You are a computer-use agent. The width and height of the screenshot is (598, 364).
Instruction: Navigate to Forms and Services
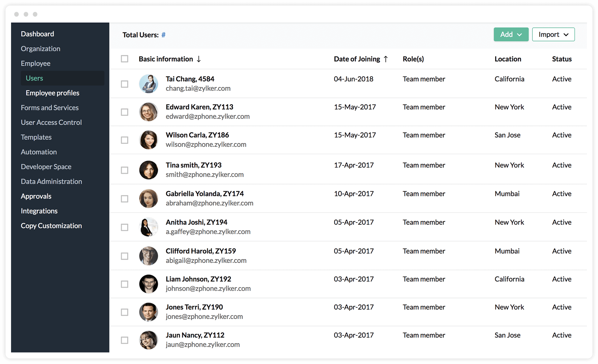pyautogui.click(x=49, y=108)
